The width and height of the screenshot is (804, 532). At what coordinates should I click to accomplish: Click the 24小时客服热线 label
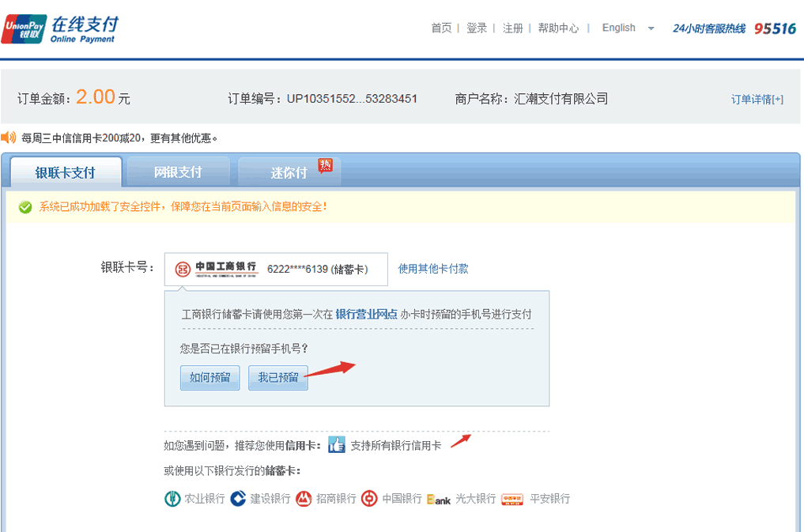click(x=709, y=28)
